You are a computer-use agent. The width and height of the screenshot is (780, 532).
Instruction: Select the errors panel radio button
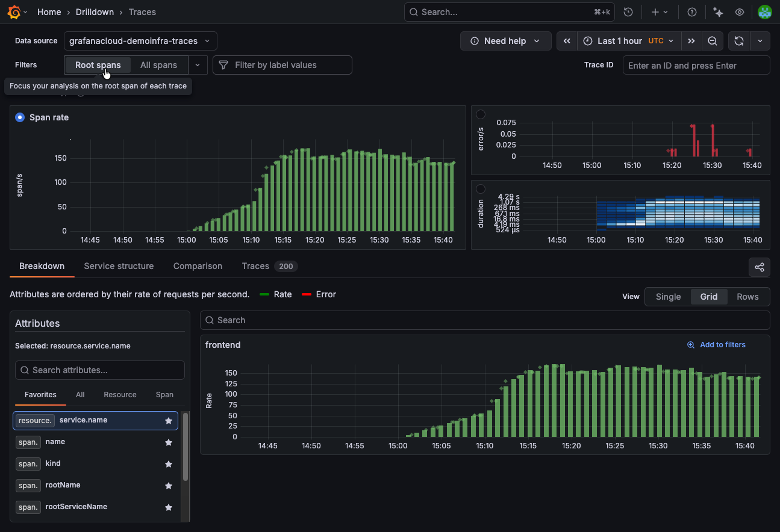coord(481,114)
